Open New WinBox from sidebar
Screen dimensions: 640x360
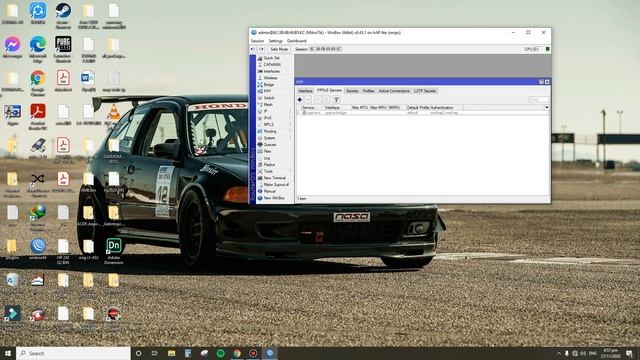coord(271,198)
